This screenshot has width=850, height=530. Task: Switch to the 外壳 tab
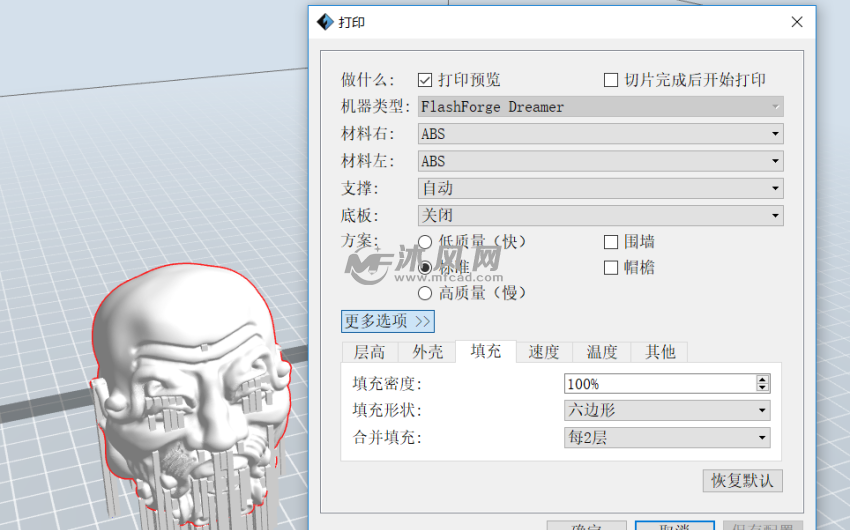pyautogui.click(x=428, y=352)
